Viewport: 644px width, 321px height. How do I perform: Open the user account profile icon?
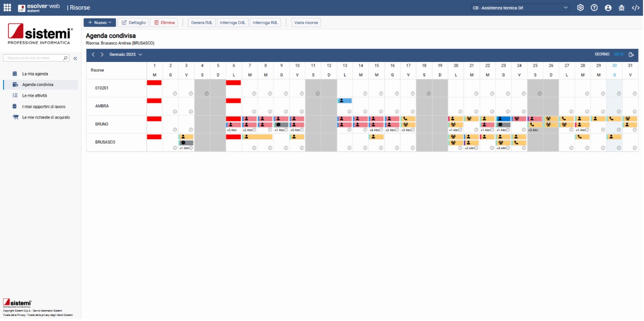coord(608,8)
